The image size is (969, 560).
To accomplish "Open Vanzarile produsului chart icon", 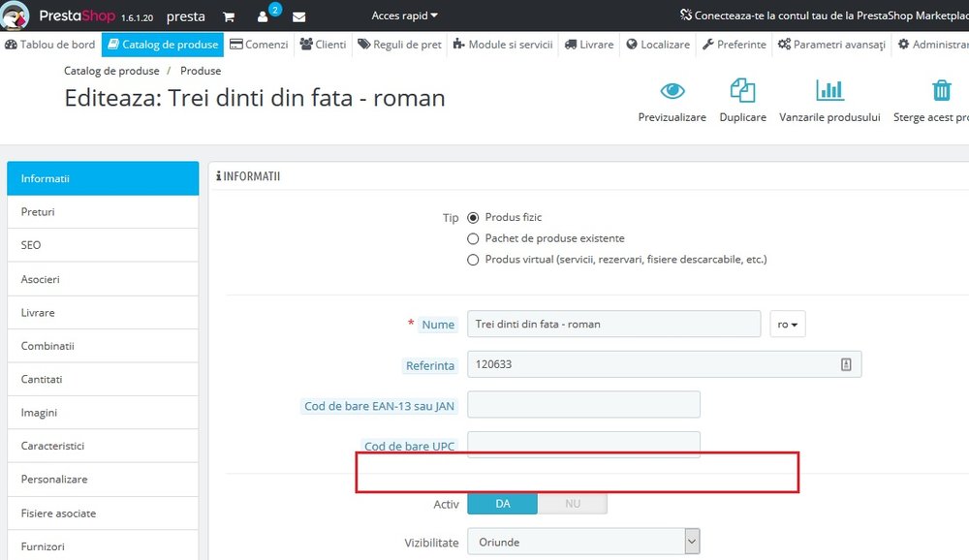I will coord(829,90).
